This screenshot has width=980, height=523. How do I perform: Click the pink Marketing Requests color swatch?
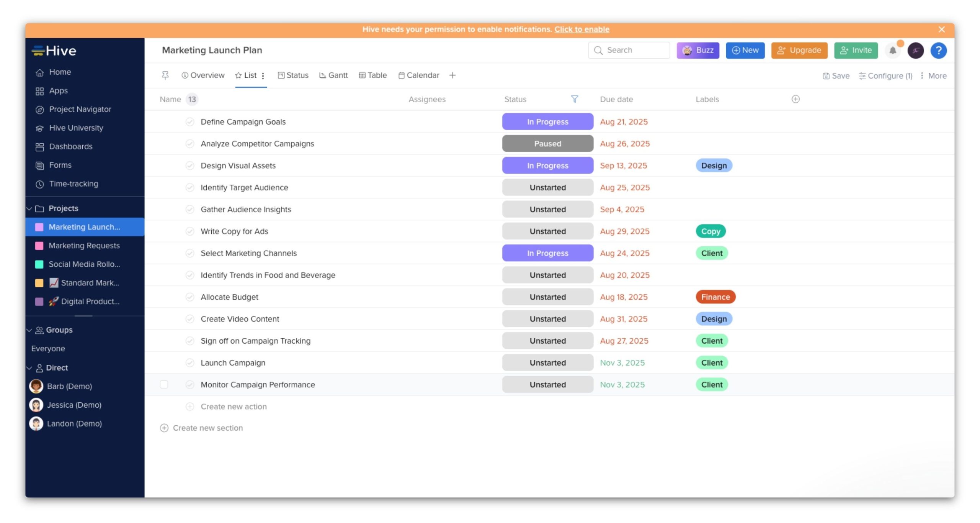[x=39, y=246]
